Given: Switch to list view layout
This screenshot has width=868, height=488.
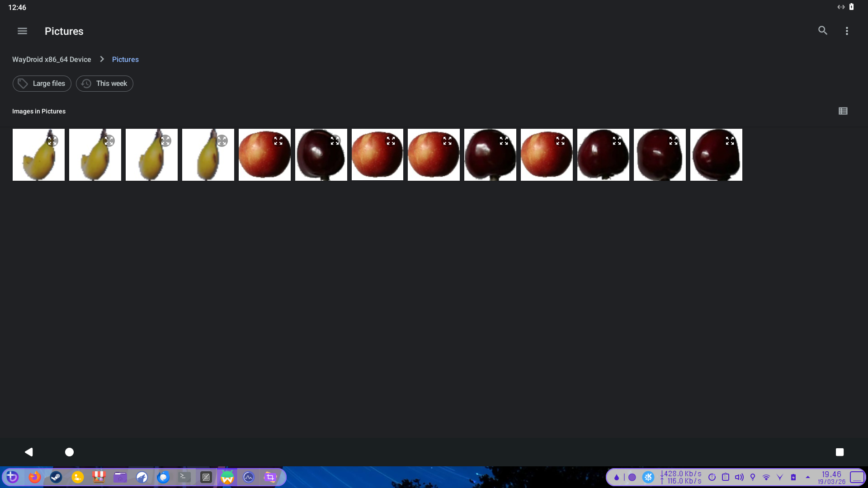Looking at the screenshot, I should pos(843,111).
